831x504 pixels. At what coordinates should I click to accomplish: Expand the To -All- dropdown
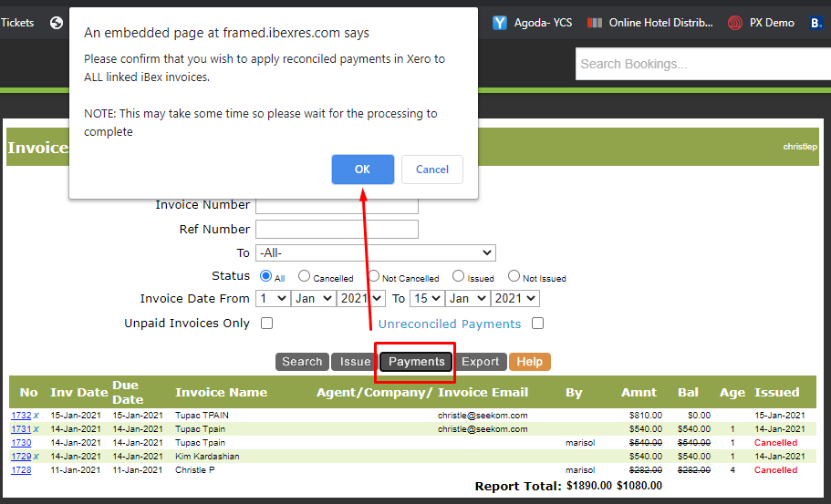pos(375,252)
